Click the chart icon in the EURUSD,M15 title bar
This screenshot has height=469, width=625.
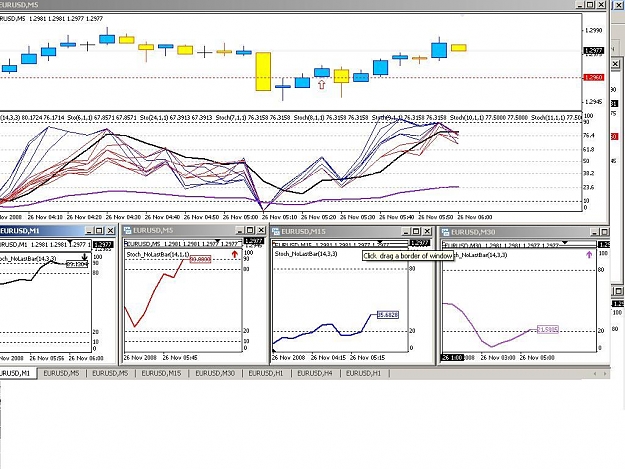click(275, 232)
